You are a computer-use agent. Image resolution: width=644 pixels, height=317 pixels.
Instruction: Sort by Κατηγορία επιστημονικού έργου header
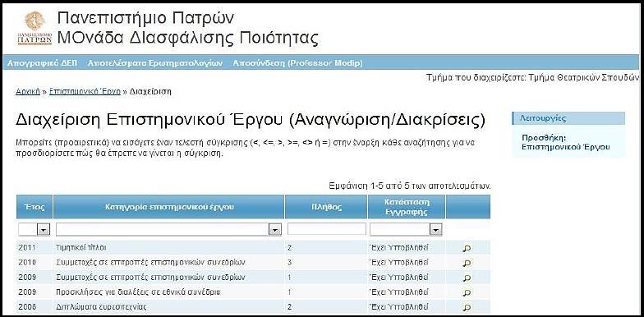(x=169, y=207)
